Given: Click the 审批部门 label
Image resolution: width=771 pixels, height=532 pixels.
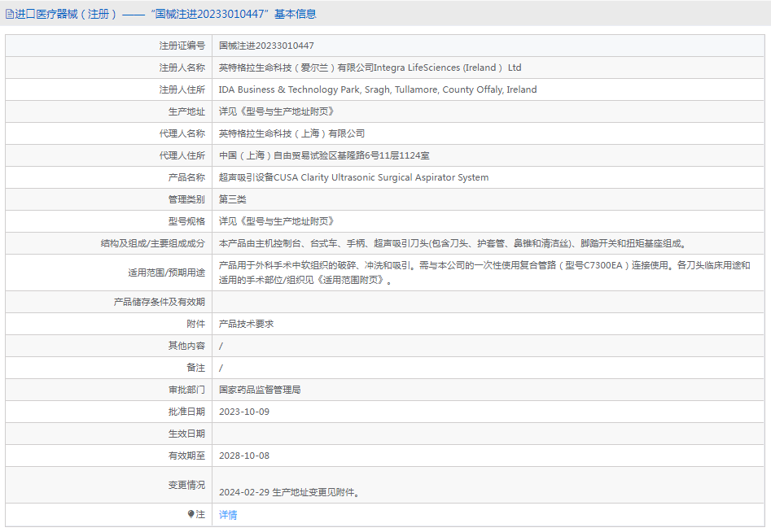Looking at the screenshot, I should tap(186, 390).
